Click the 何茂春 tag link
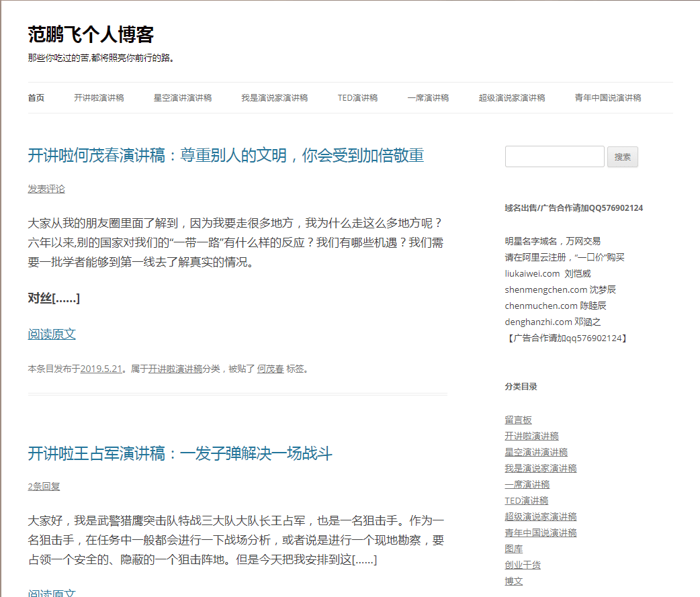This screenshot has height=597, width=700. click(x=270, y=369)
